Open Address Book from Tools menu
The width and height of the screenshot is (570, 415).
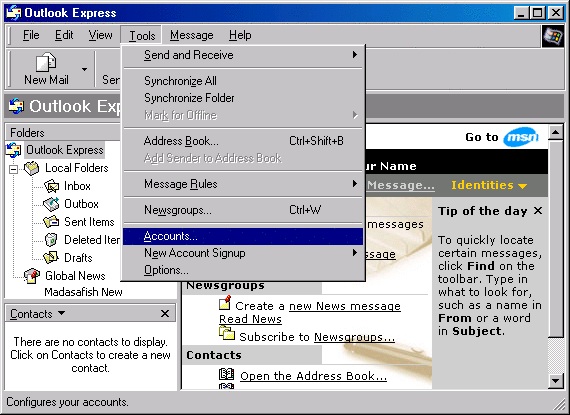pyautogui.click(x=243, y=141)
